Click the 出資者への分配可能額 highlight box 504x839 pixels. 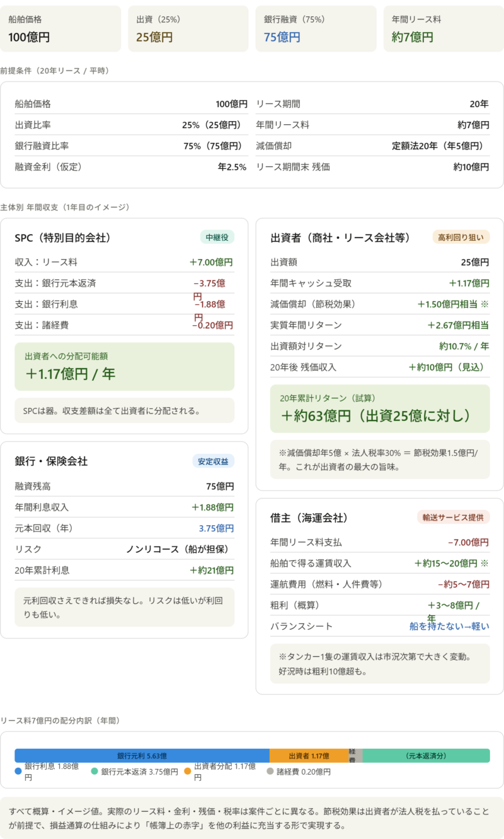click(x=124, y=366)
